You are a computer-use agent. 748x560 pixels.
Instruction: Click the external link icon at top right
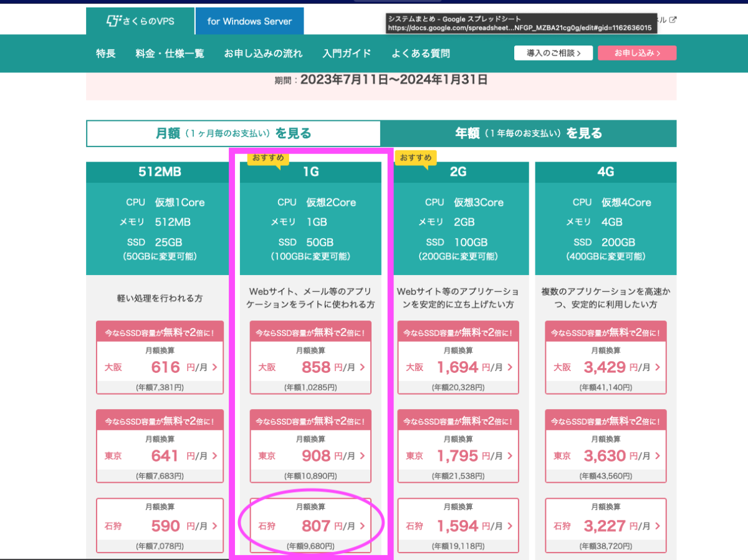click(x=673, y=20)
